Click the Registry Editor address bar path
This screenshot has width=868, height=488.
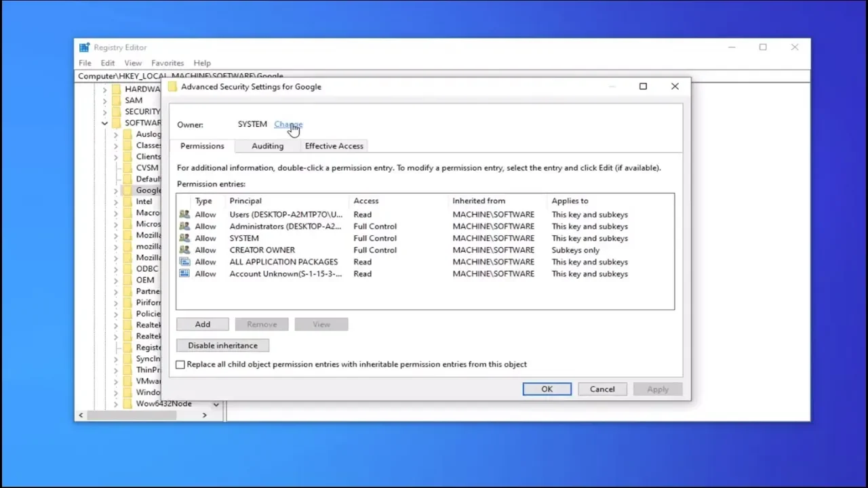[x=180, y=76]
